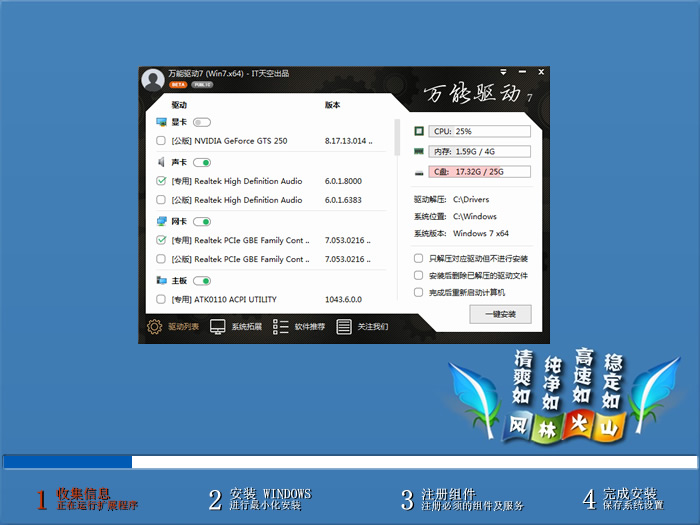700x525 pixels.
Task: Click the document icon for 关注我们
Action: click(344, 327)
